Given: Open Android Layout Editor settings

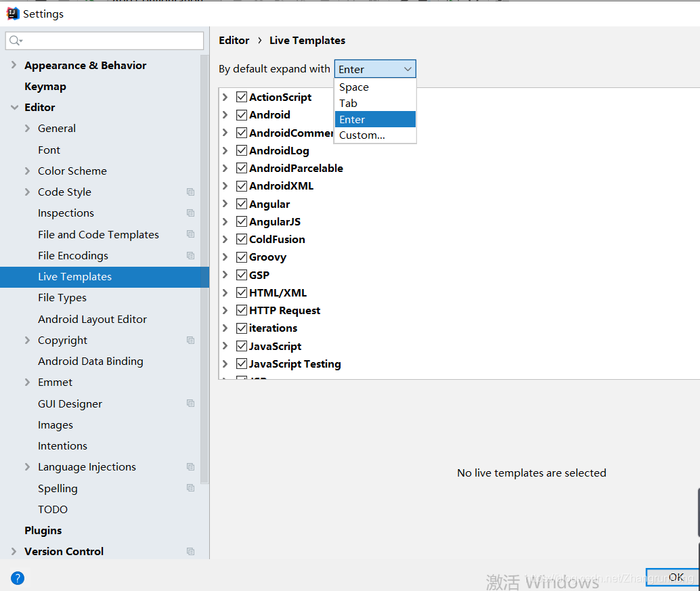Looking at the screenshot, I should click(x=93, y=319).
